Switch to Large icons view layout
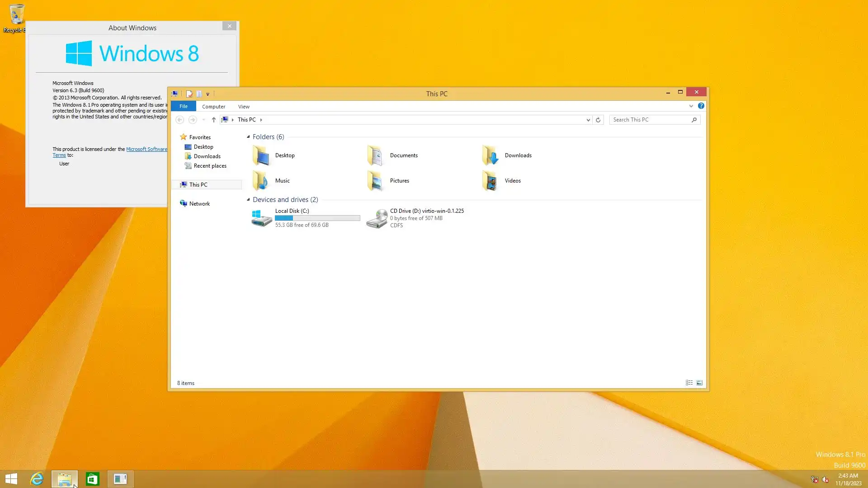This screenshot has height=488, width=868. 699,383
